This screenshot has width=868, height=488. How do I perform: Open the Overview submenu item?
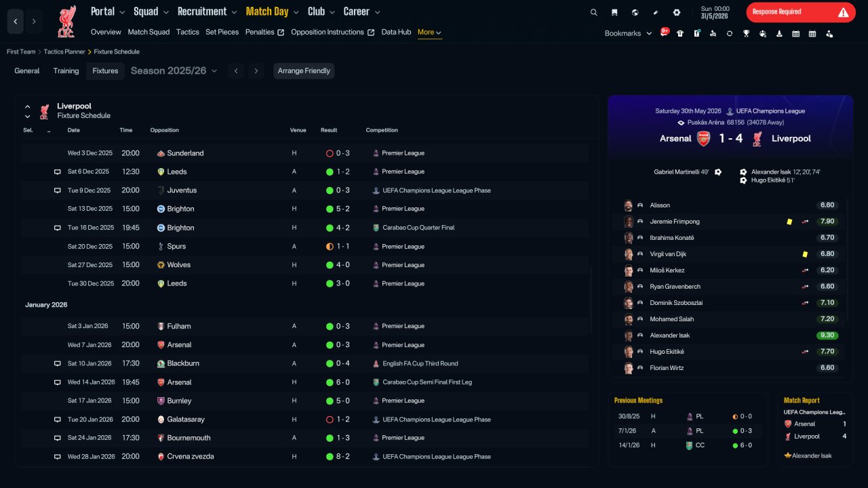tap(106, 32)
